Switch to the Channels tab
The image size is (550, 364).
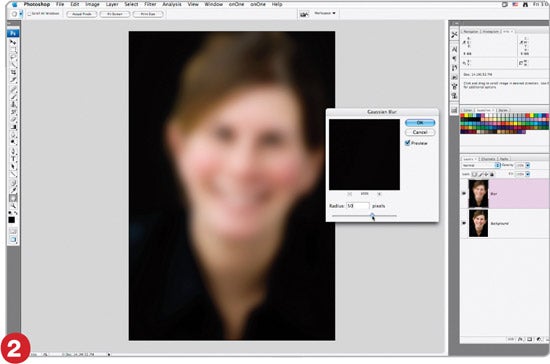(488, 159)
